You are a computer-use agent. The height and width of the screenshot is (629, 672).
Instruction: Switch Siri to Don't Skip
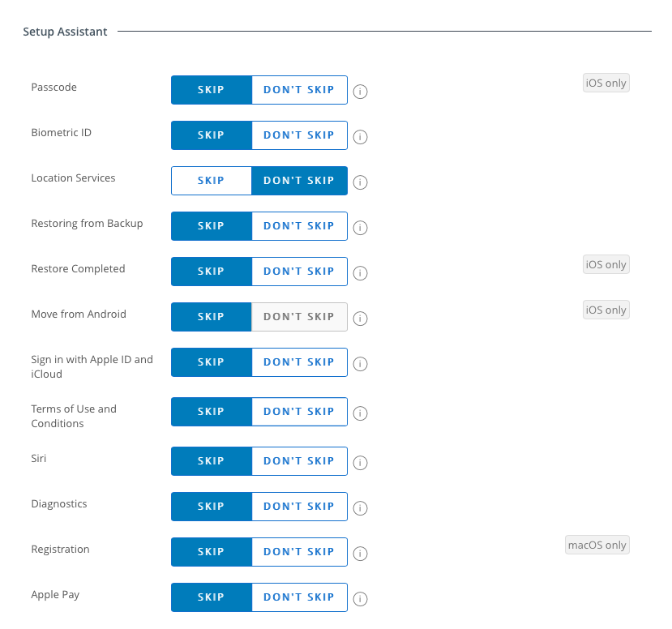coord(299,460)
